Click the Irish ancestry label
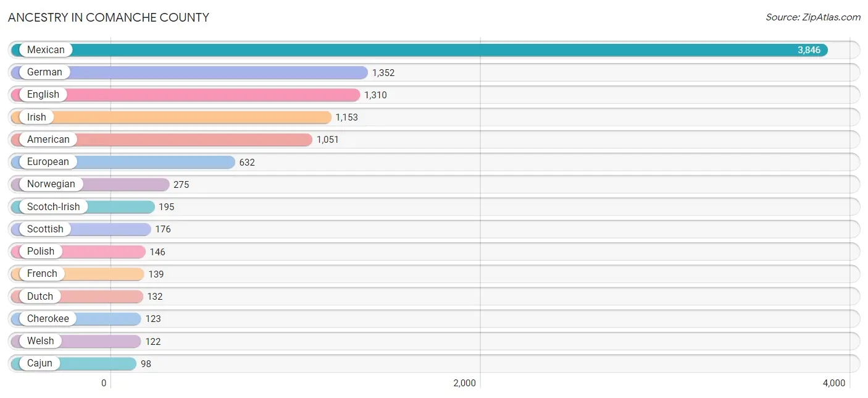Screen dimensions: 868x398 (36, 117)
